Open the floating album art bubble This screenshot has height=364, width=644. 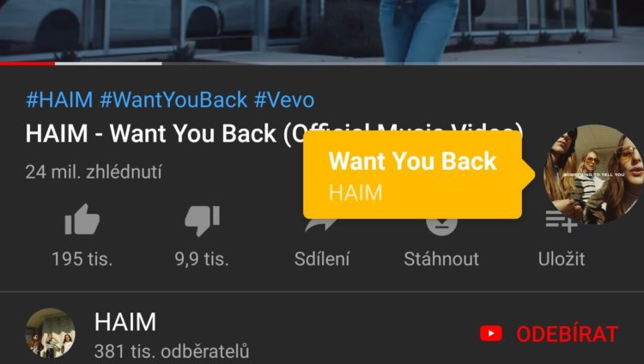(x=593, y=174)
